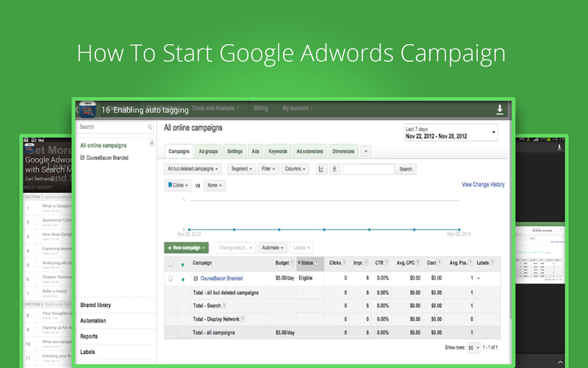Collapse the sidebar with double-chevron icon
This screenshot has width=588, height=368.
(x=151, y=143)
